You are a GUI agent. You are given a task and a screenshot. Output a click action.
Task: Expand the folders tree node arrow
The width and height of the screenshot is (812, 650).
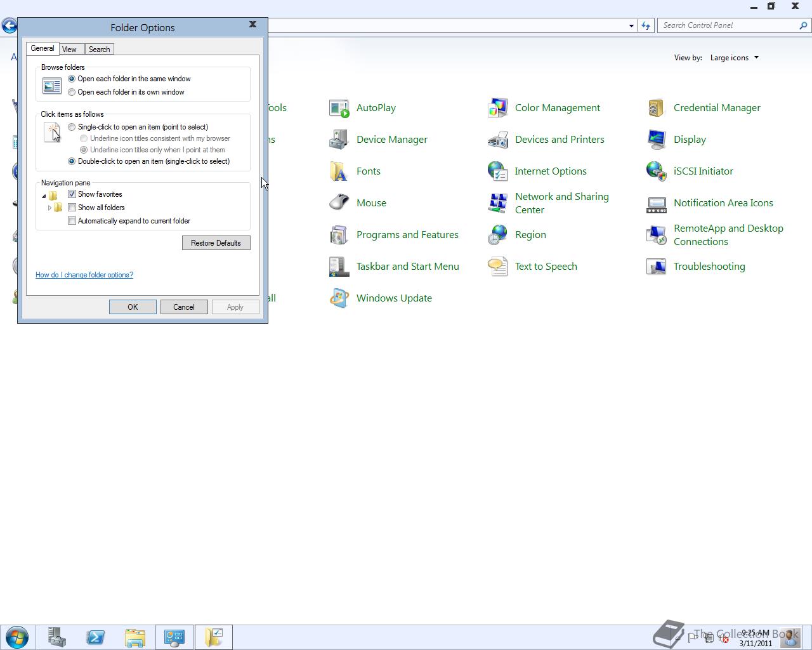(x=49, y=208)
